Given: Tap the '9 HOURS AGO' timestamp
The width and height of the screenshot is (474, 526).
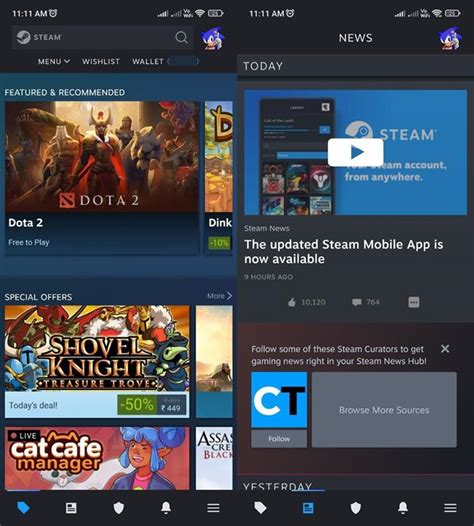Looking at the screenshot, I should [x=268, y=277].
